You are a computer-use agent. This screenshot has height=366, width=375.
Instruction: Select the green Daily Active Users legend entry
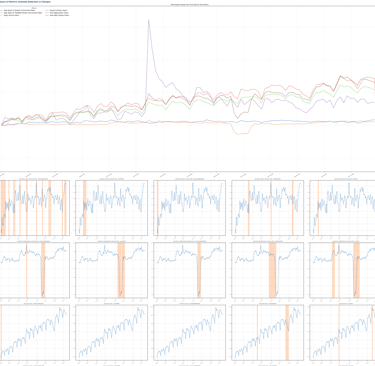coord(10,15)
